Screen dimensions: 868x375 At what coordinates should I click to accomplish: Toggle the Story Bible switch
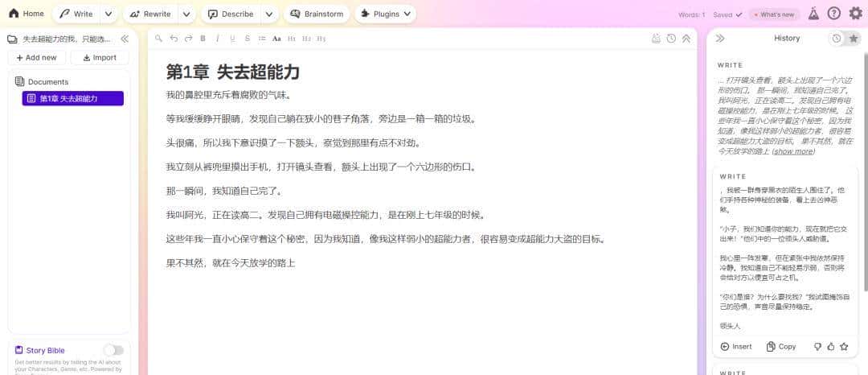[x=113, y=350]
